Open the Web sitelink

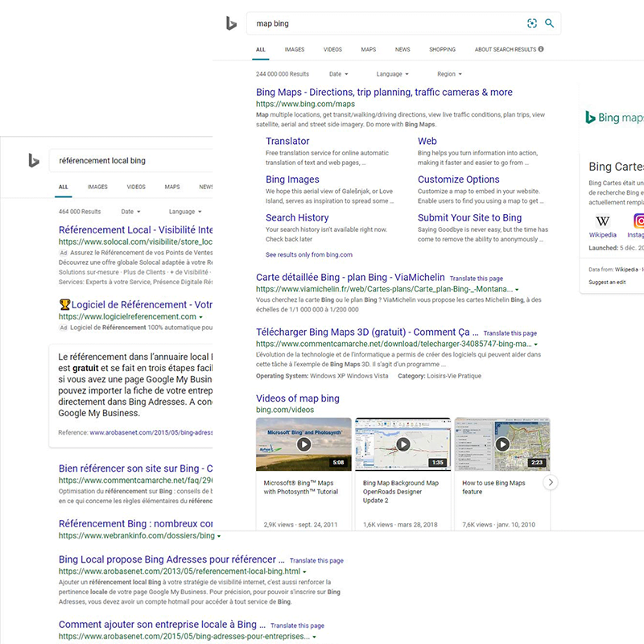[427, 142]
